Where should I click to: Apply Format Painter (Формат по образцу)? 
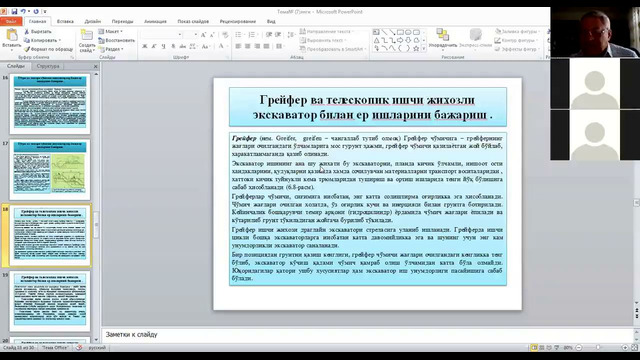coord(48,49)
